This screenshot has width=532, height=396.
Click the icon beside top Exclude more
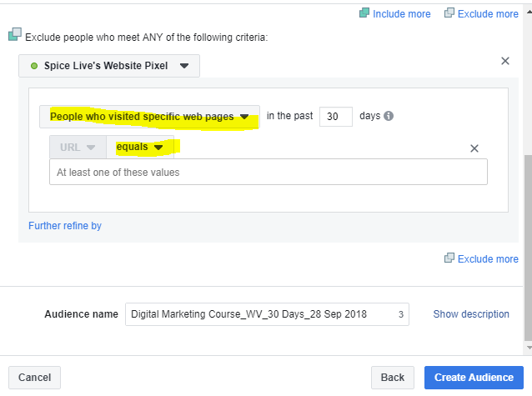tap(449, 13)
